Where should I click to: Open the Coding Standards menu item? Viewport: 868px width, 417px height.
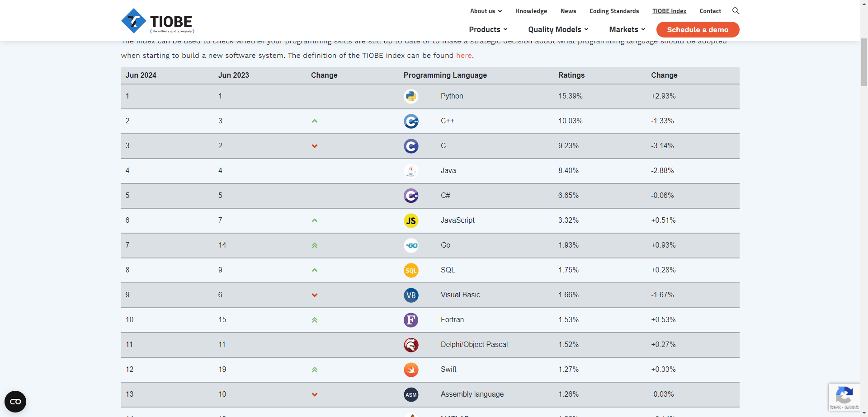point(614,11)
